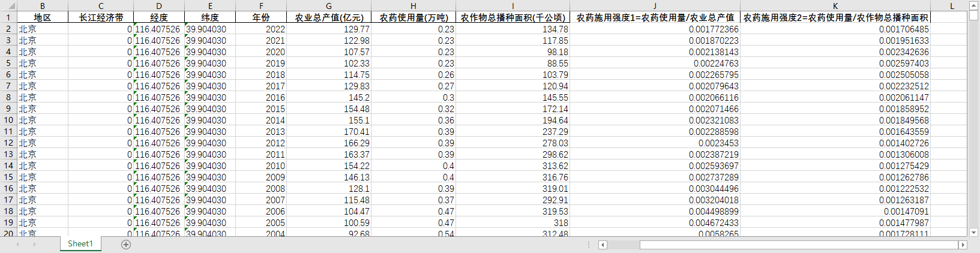Click the tab bar resize handle dots
The image size is (980, 253).
click(589, 245)
